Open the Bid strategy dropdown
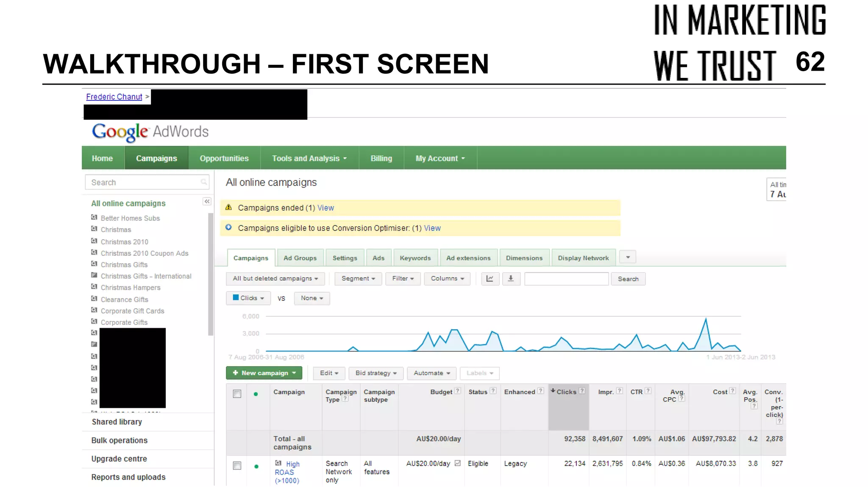The height and width of the screenshot is (487, 868). pos(376,373)
